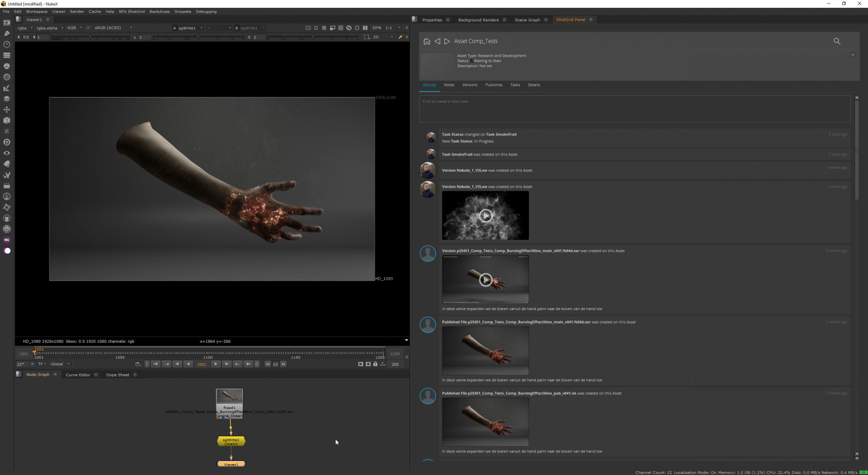868x475 pixels.
Task: Switch to the Curve Editor tab
Action: pos(78,375)
